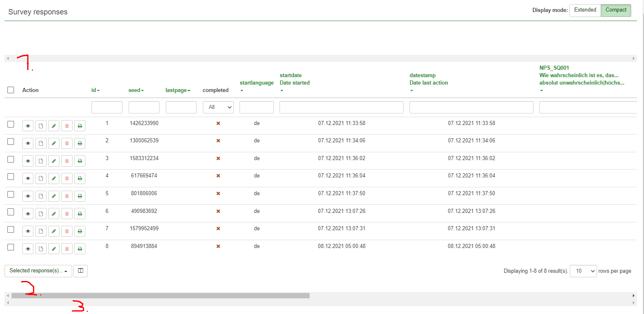
Task: Open response 4 document icon
Action: click(x=41, y=179)
